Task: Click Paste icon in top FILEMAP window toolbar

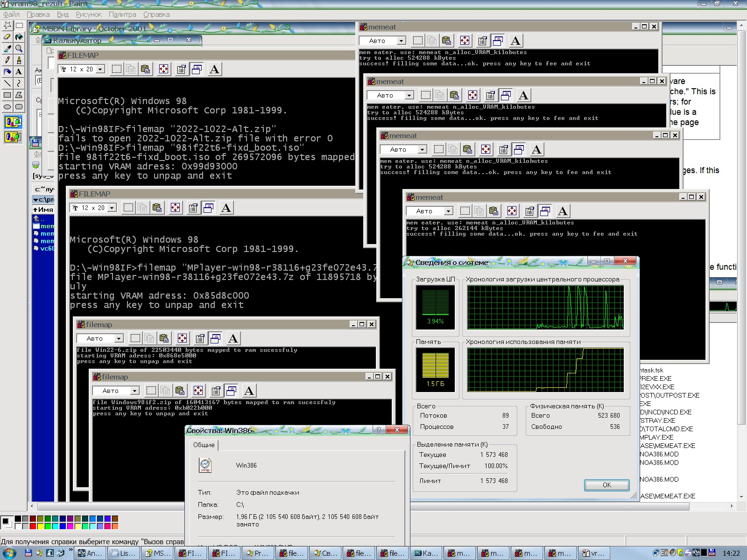Action: [x=146, y=69]
